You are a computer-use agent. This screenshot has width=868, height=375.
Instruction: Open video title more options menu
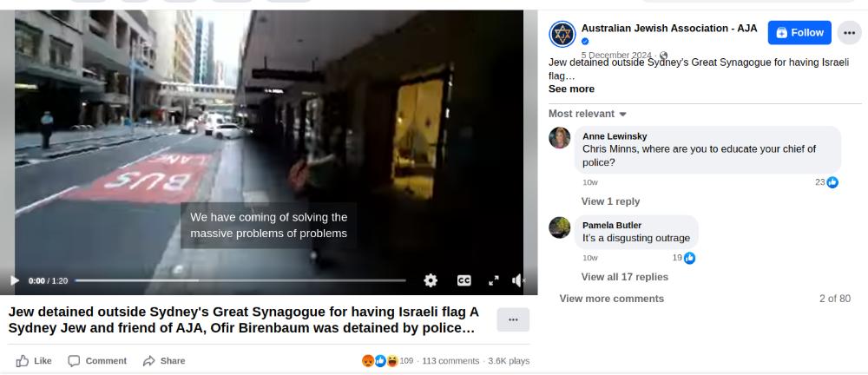513,319
